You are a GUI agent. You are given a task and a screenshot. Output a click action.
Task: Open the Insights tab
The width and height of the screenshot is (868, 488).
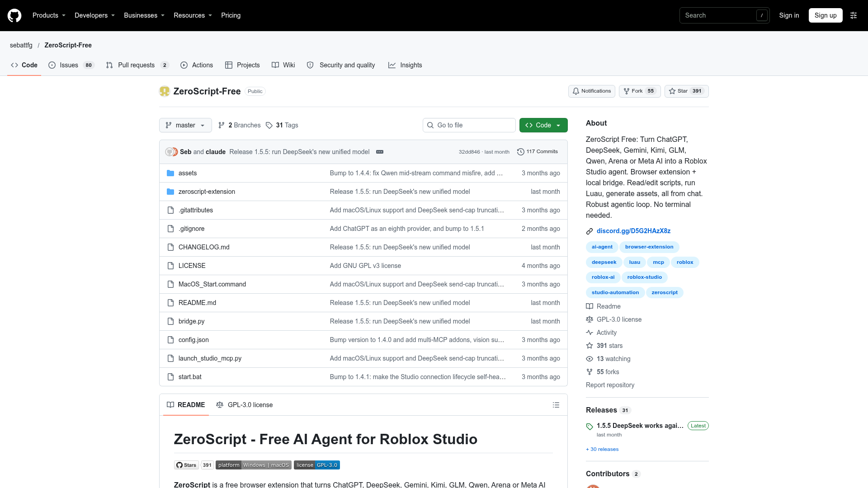(x=405, y=65)
